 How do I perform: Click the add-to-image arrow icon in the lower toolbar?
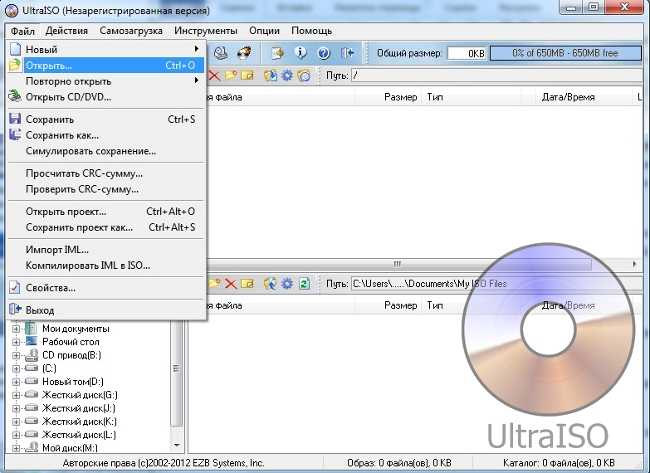[x=270, y=284]
